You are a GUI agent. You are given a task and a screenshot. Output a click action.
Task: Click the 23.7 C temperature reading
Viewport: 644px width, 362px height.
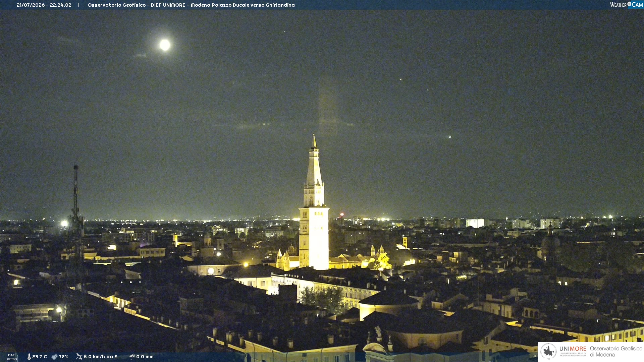tap(40, 357)
